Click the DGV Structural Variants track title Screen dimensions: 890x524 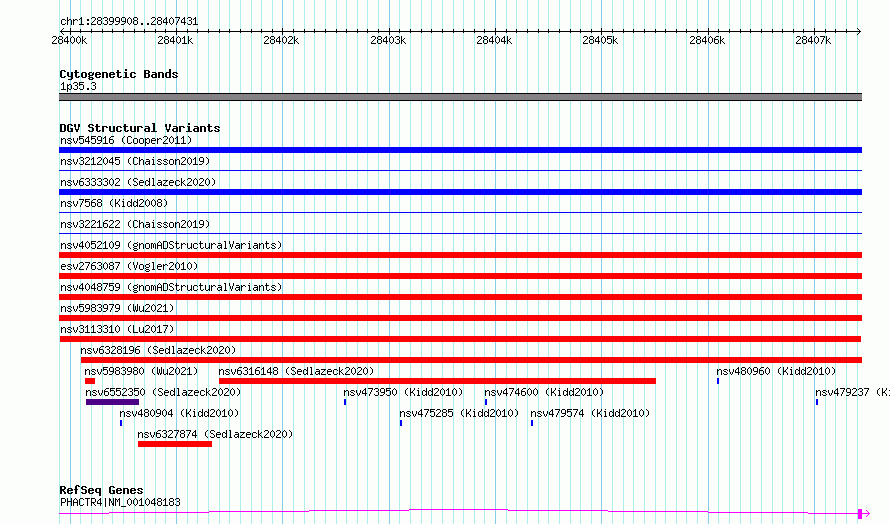[140, 128]
